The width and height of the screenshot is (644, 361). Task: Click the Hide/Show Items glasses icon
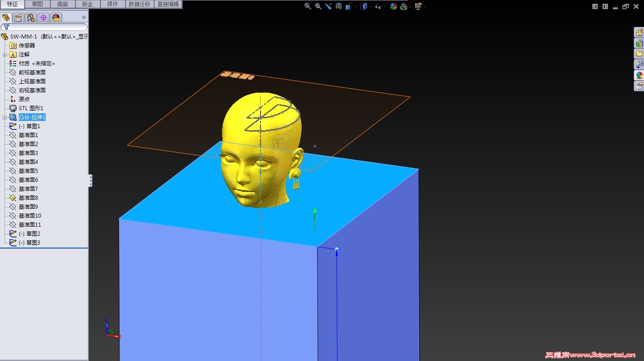click(378, 6)
